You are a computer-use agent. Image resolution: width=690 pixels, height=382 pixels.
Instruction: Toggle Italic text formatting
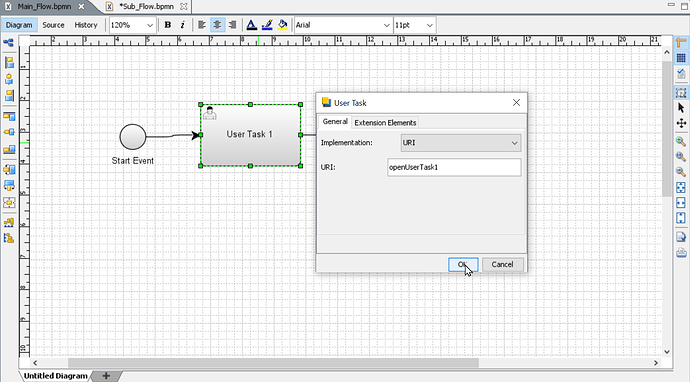tap(183, 25)
